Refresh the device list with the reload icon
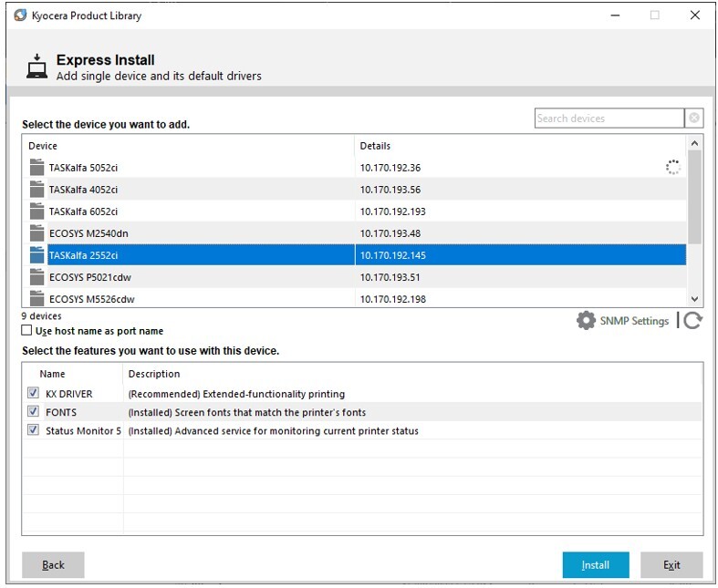 (692, 320)
